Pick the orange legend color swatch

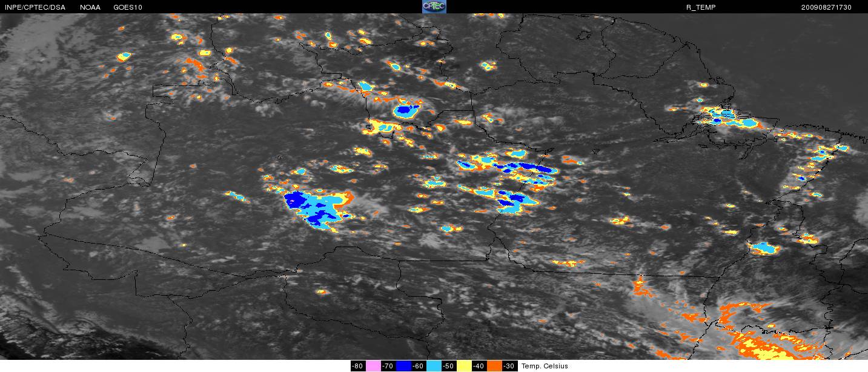point(495,366)
